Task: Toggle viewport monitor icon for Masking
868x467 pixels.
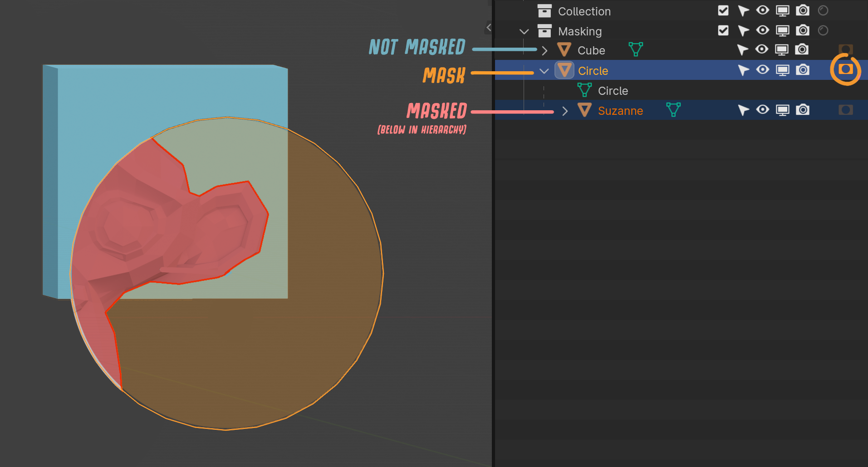Action: click(x=783, y=30)
